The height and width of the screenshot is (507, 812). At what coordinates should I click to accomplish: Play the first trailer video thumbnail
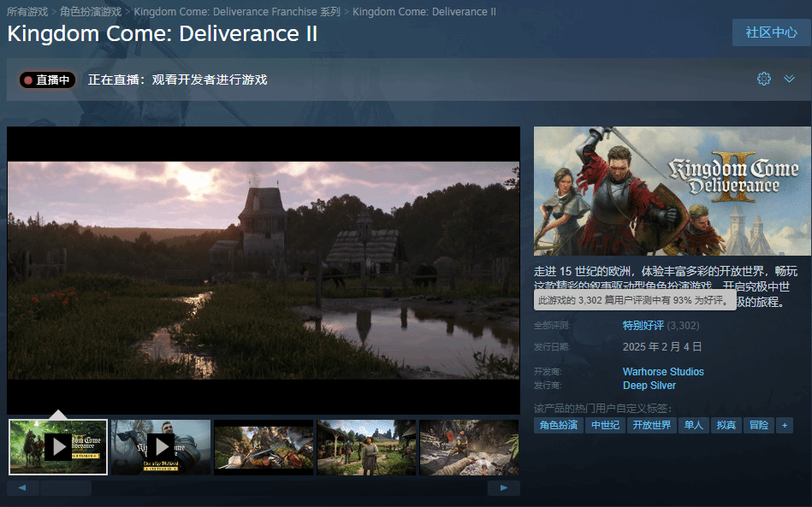click(58, 447)
